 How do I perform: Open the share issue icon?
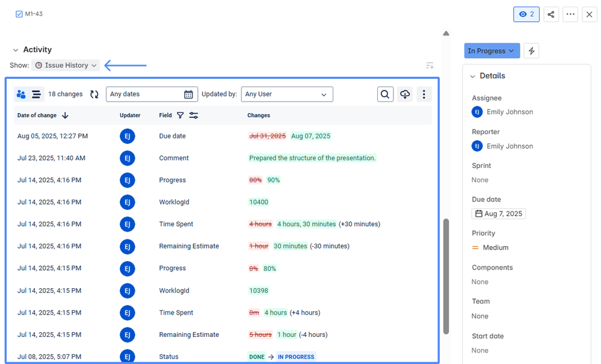point(551,14)
